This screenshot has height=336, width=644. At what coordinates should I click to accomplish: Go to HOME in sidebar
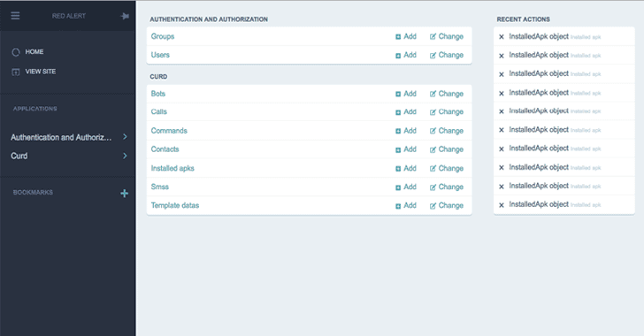click(34, 52)
